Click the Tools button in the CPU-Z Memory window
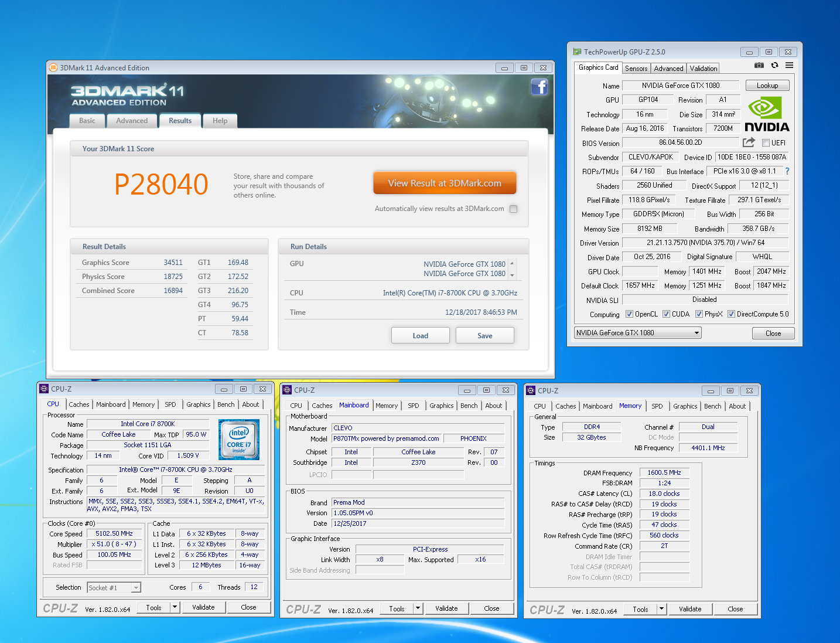The image size is (840, 643). coord(640,609)
